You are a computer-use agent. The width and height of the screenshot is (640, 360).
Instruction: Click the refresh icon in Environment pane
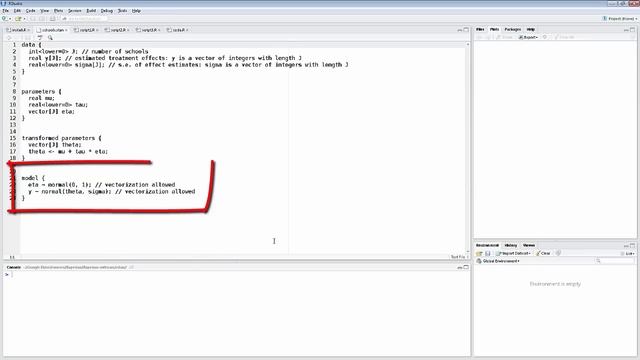click(x=558, y=253)
